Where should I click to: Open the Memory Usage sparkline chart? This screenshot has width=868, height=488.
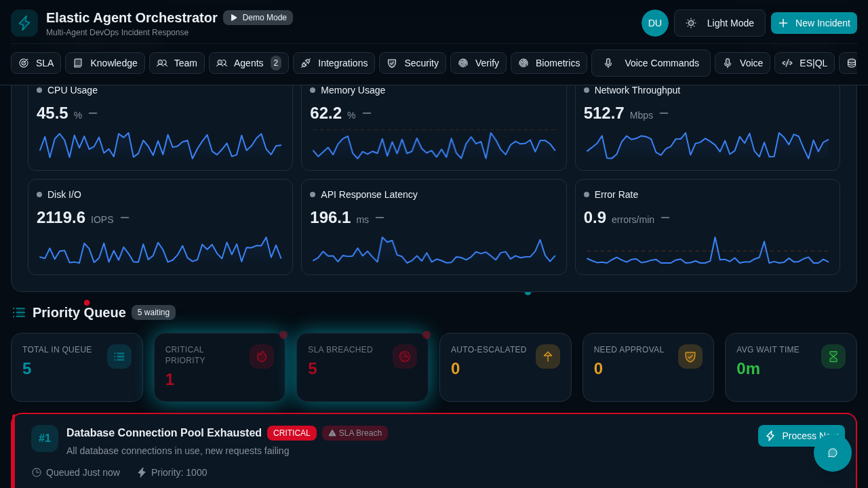[434, 144]
